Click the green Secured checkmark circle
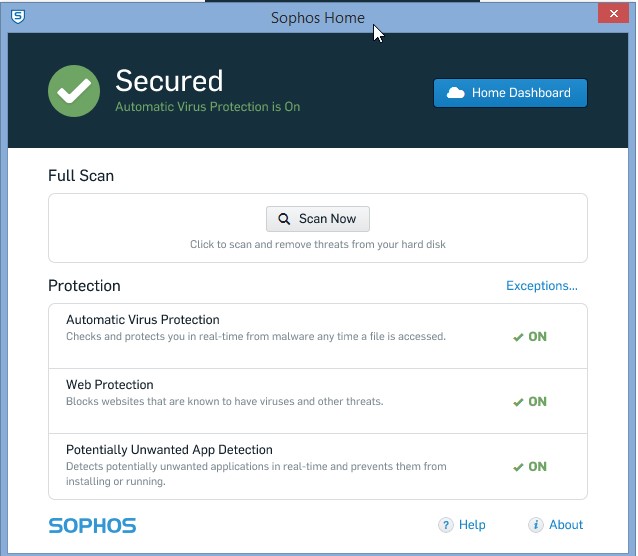 [x=74, y=91]
